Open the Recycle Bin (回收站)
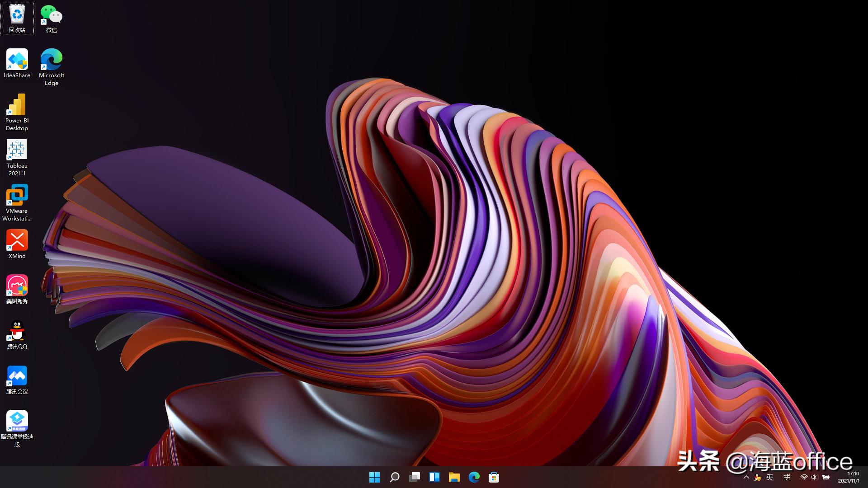 pos(17,18)
